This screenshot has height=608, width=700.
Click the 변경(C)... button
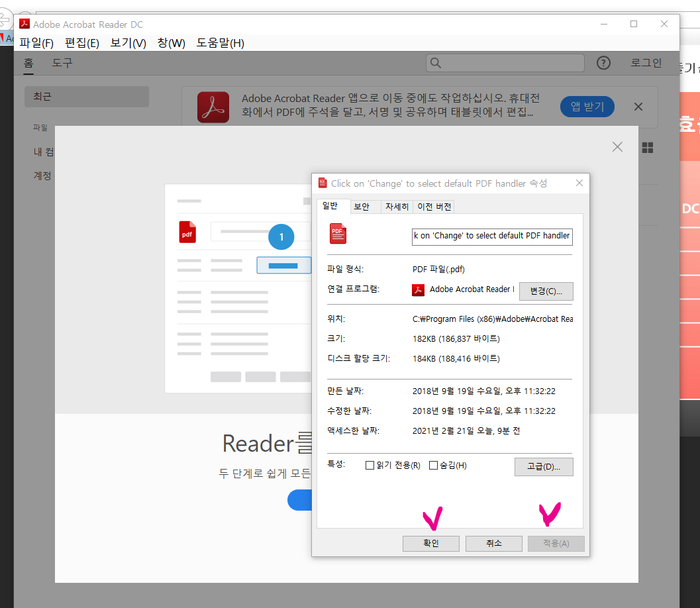546,291
